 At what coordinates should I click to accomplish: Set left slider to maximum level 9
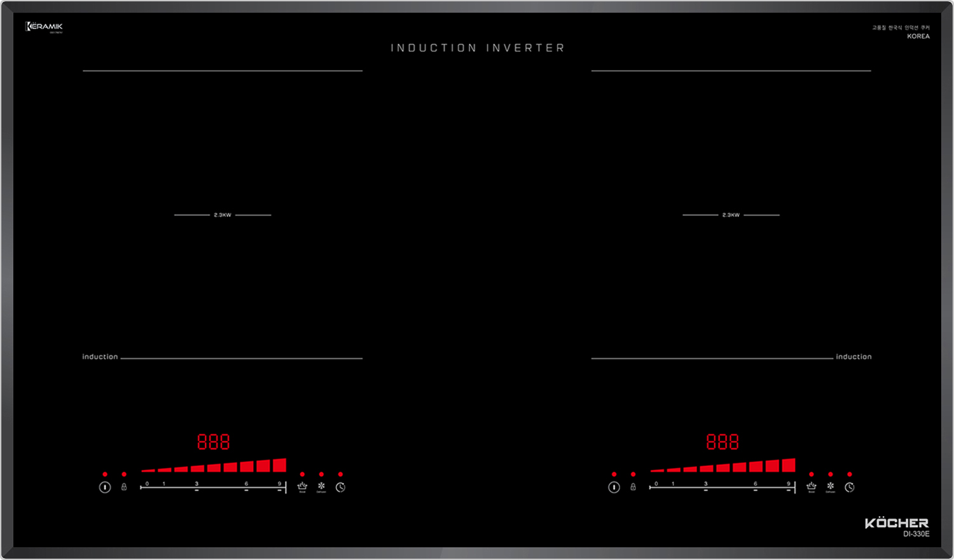(279, 488)
